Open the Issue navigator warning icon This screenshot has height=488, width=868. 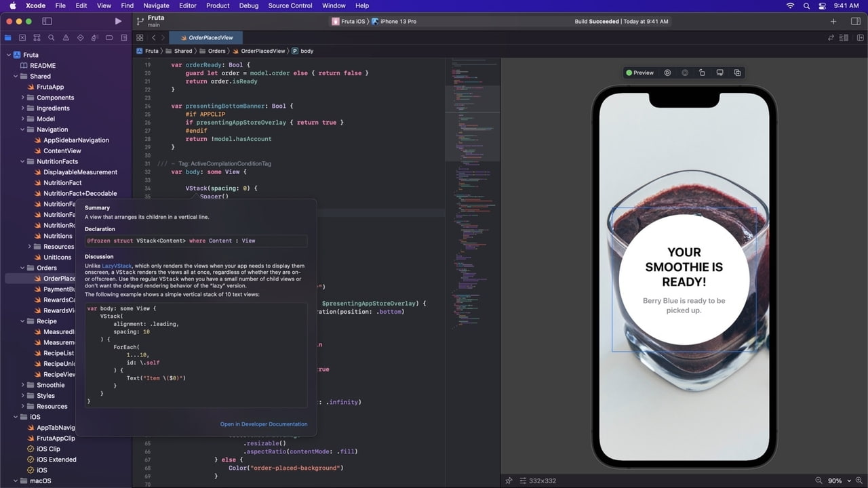[66, 38]
